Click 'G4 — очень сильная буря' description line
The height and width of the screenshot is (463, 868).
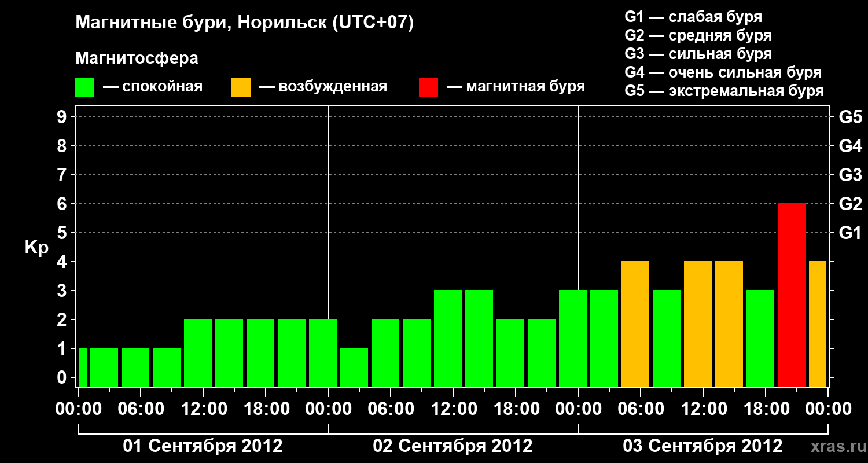pyautogui.click(x=723, y=72)
